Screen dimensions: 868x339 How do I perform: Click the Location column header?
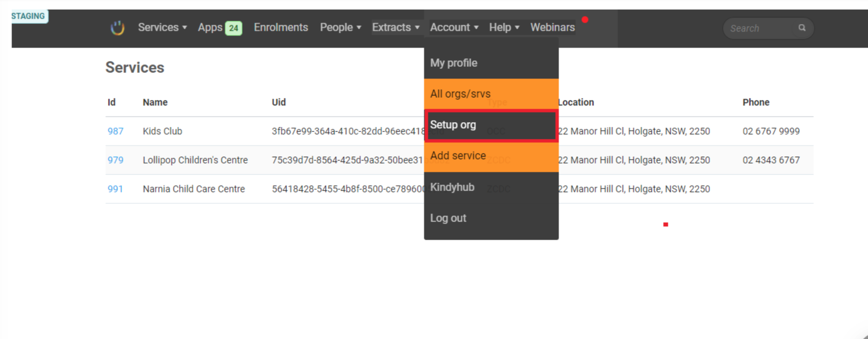tap(576, 102)
